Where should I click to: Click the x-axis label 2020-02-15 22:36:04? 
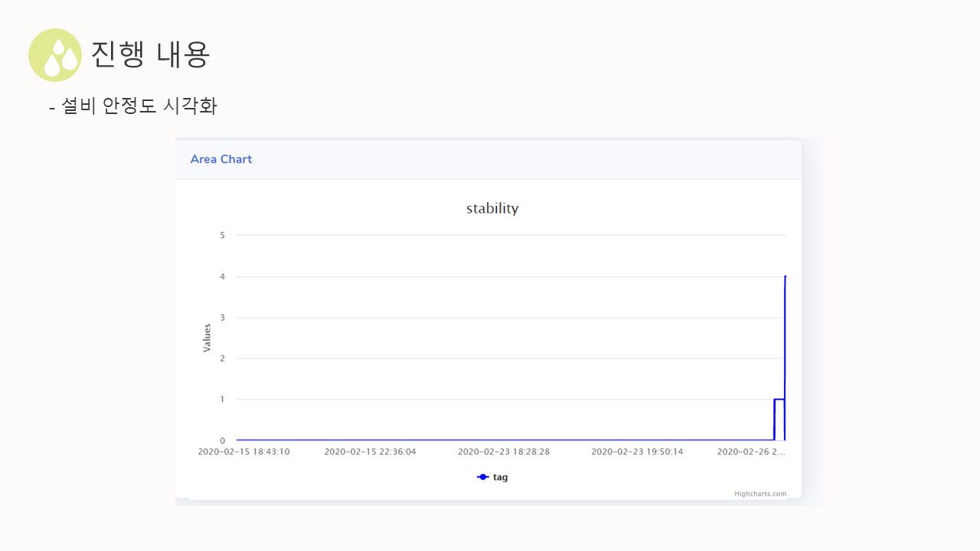pyautogui.click(x=370, y=452)
